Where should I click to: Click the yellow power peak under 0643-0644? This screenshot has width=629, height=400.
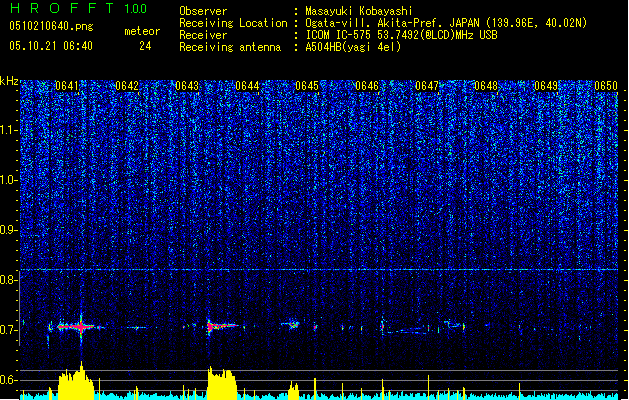point(222,384)
